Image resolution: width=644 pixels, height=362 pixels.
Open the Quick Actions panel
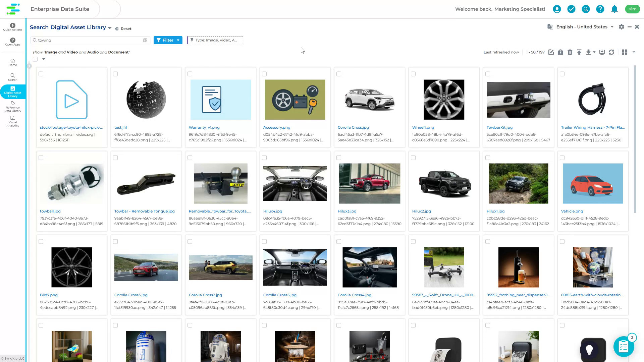[12, 27]
